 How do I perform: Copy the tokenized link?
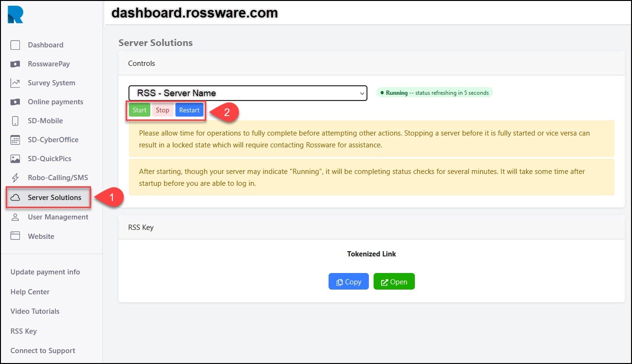point(348,282)
